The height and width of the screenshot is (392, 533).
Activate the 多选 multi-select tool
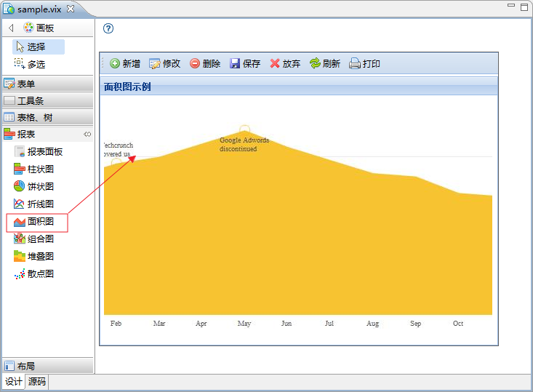click(x=31, y=64)
